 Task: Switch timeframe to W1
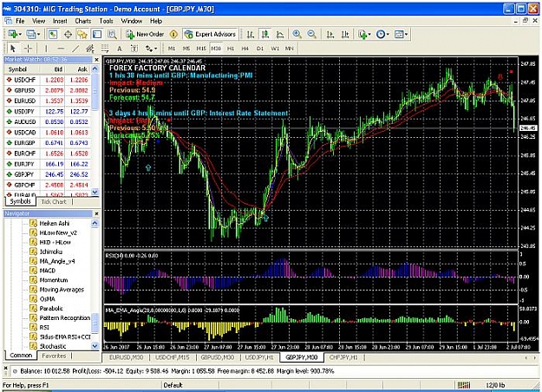coord(275,49)
